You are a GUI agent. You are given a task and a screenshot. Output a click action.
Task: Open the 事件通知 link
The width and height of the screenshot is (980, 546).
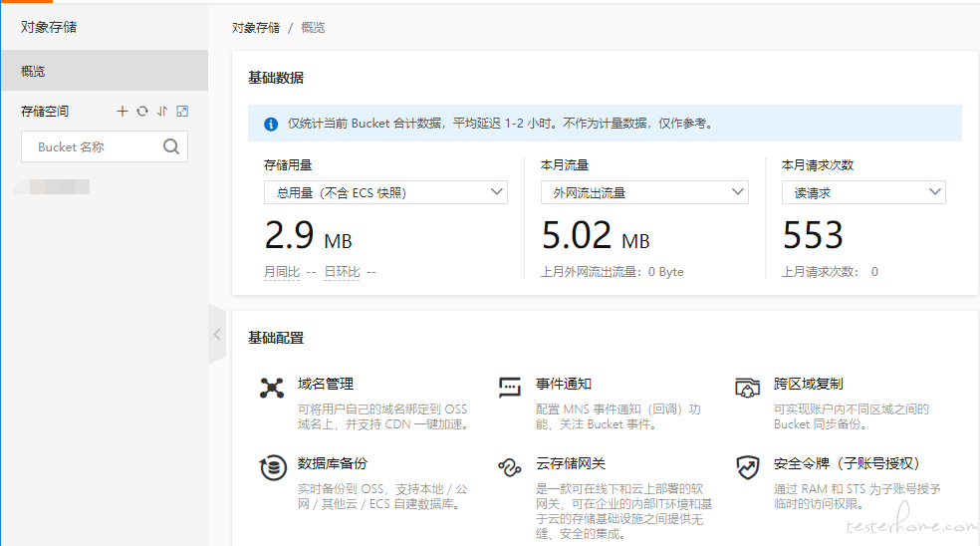tap(564, 384)
